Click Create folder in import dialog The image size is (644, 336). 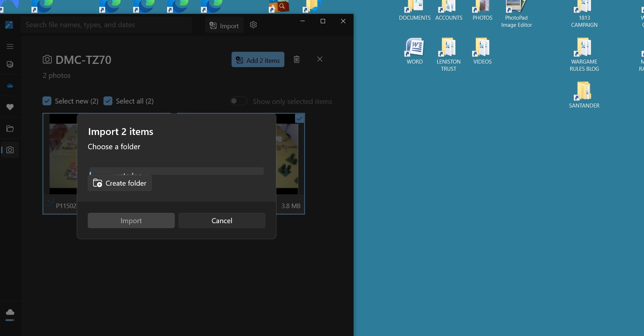coord(120,183)
